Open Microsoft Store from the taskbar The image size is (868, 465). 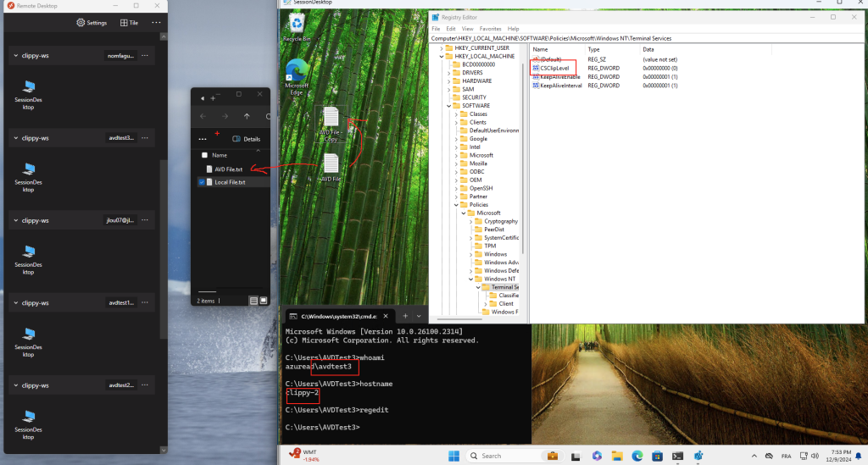(657, 456)
